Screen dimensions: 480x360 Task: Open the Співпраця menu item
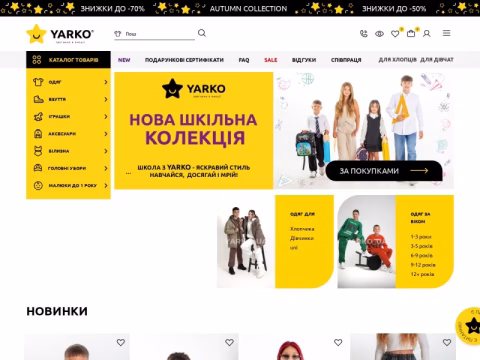(x=346, y=60)
